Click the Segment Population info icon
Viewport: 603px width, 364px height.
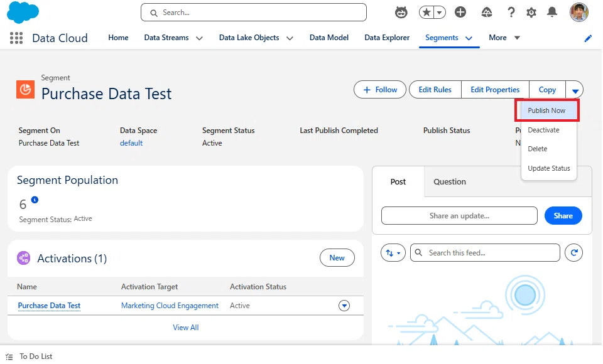(x=35, y=200)
